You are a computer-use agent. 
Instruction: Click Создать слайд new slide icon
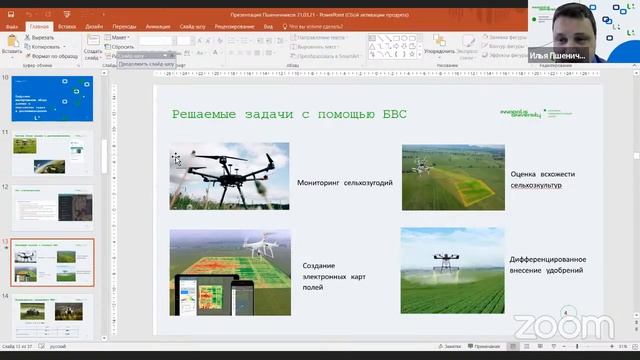pos(93,40)
